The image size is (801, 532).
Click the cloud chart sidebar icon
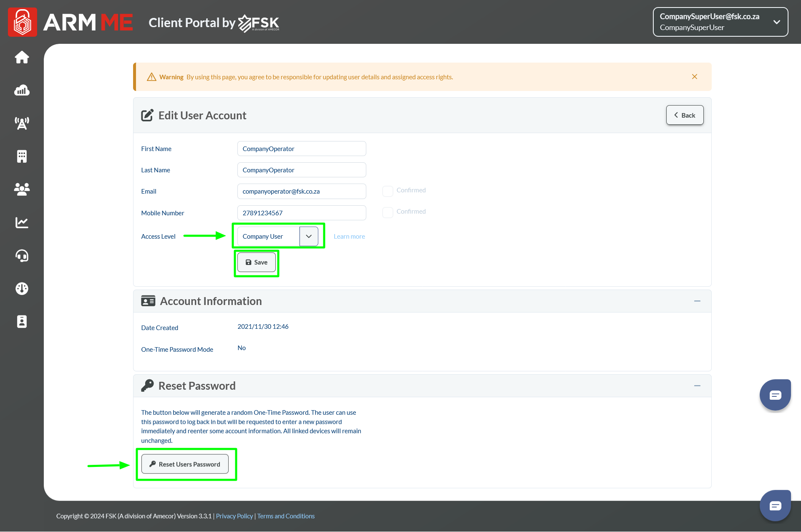22,90
